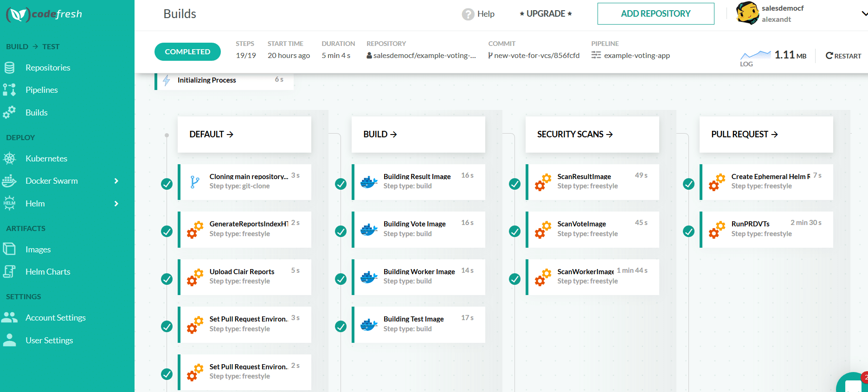Click status checkmark beside RunPRDVTs step
Screen dimensions: 868x392
(x=688, y=231)
